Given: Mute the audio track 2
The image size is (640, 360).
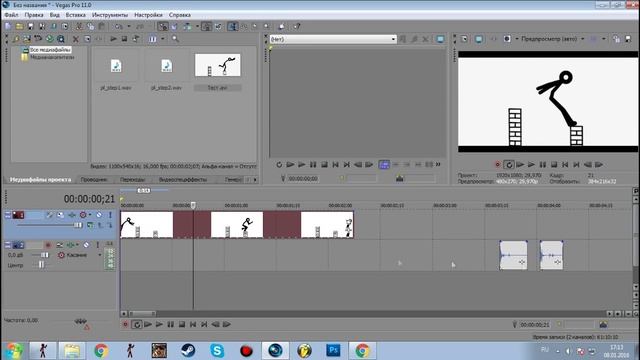Looking at the screenshot, I should (86, 245).
